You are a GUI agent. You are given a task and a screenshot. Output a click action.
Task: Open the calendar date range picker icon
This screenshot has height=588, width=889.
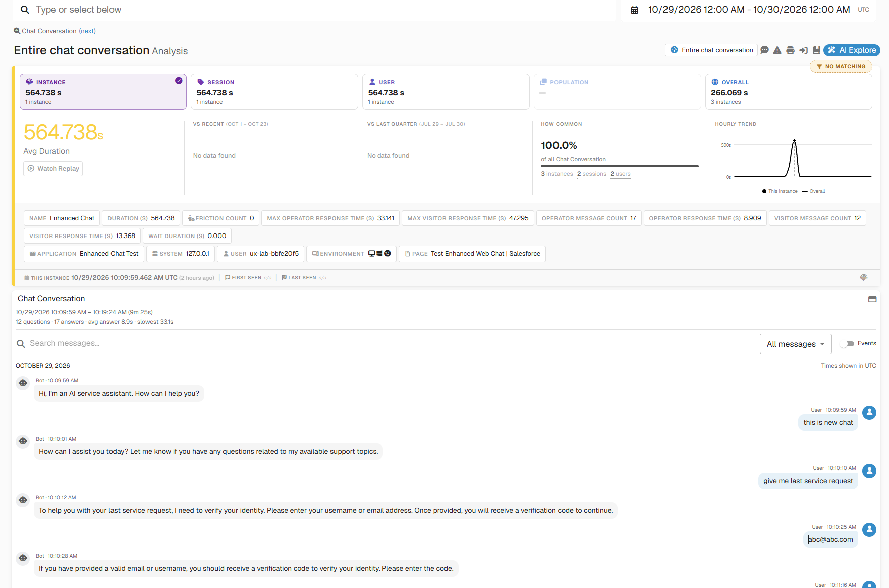point(635,10)
